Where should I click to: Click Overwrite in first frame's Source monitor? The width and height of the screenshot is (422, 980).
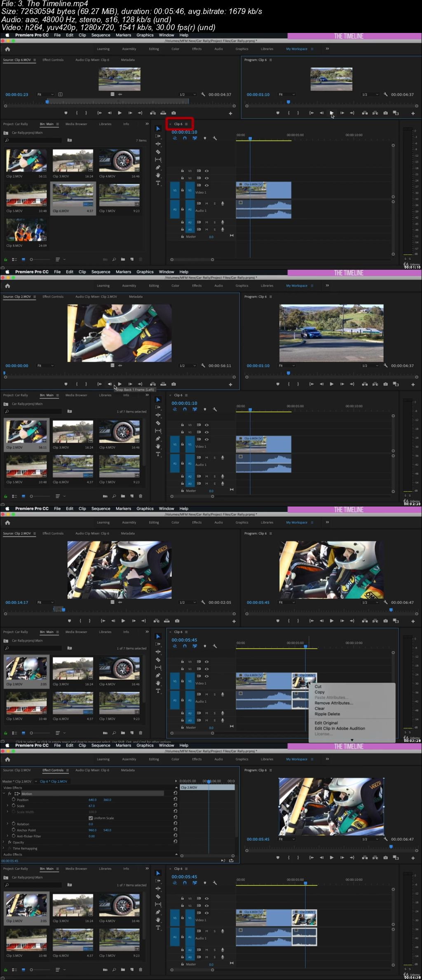pyautogui.click(x=163, y=113)
